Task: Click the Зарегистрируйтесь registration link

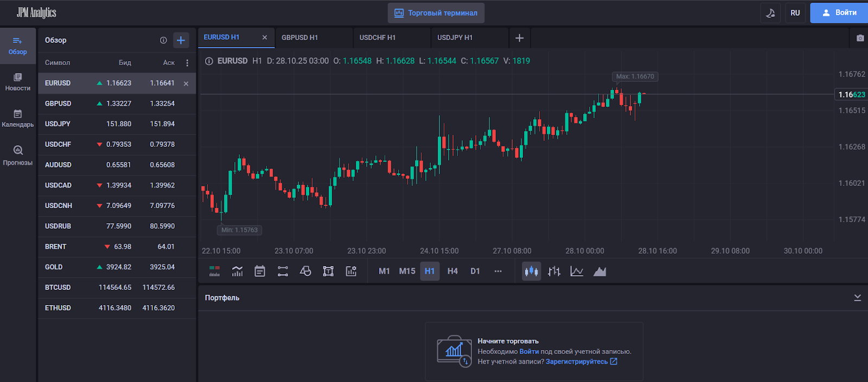Action: click(x=577, y=361)
